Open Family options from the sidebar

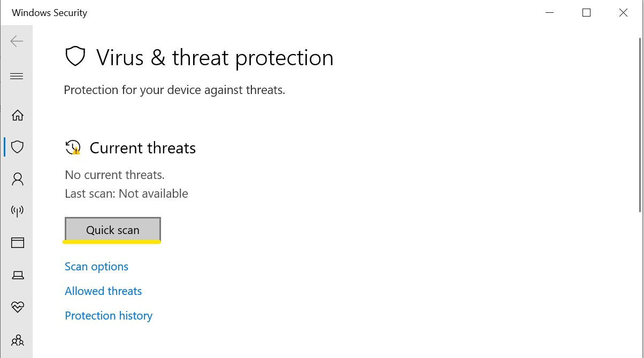coord(17,340)
